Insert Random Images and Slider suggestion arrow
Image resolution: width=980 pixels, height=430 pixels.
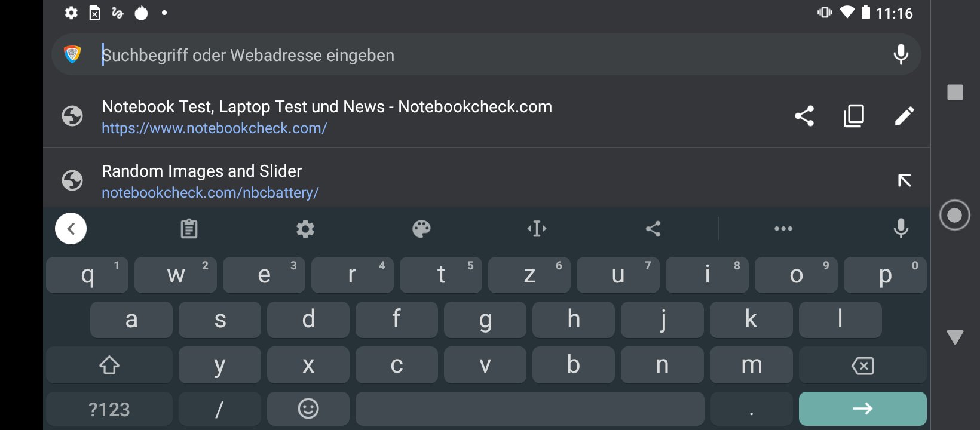(x=904, y=180)
